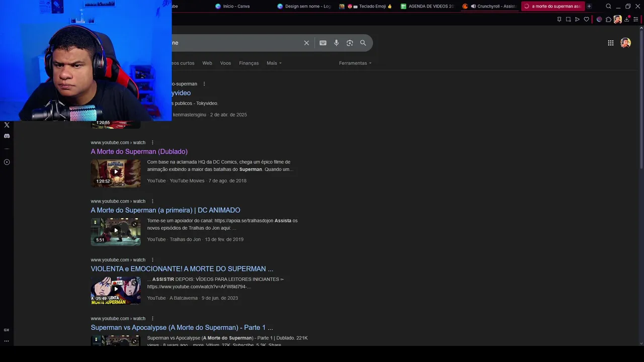Search by image with Google Lens
The width and height of the screenshot is (644, 362).
(350, 43)
